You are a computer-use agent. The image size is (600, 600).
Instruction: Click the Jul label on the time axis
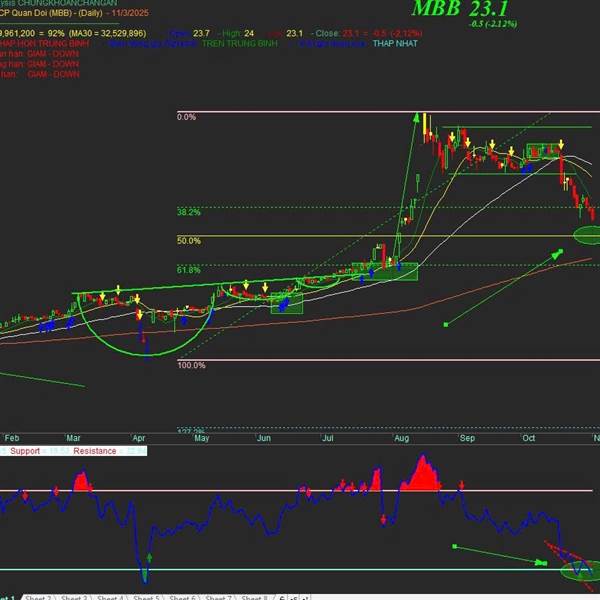click(328, 438)
